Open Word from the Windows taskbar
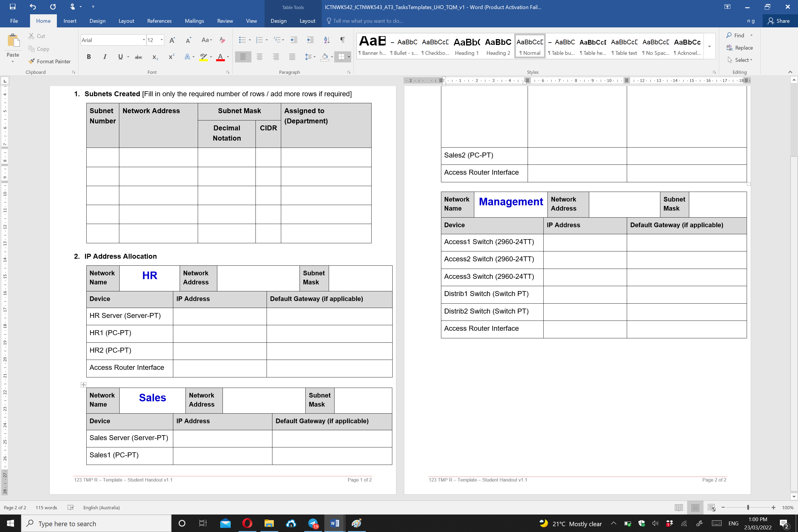Screen dimensions: 798x532 [x=335, y=523]
